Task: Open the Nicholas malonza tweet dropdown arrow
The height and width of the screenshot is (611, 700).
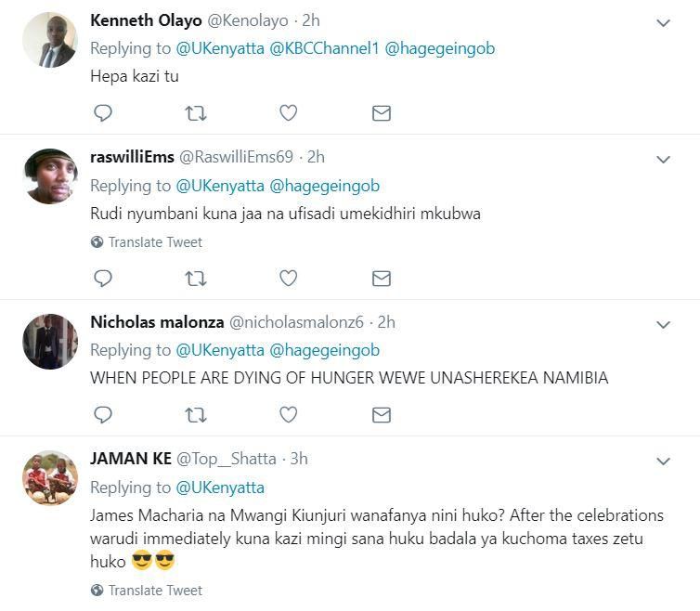Action: coord(663,325)
